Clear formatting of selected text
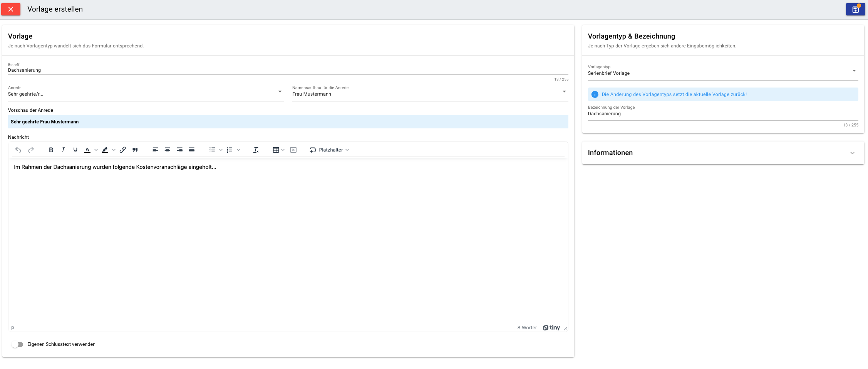Screen dimensions: 868x369 (256, 150)
